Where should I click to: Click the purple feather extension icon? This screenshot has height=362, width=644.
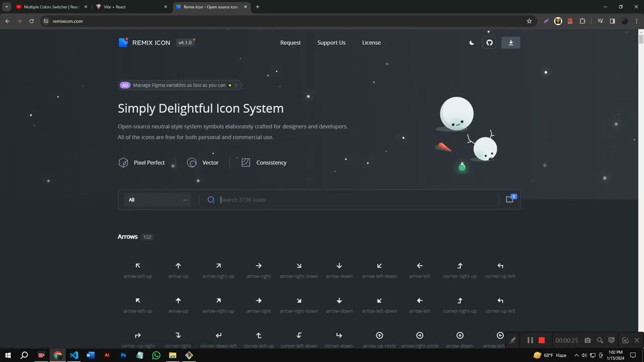546,21
